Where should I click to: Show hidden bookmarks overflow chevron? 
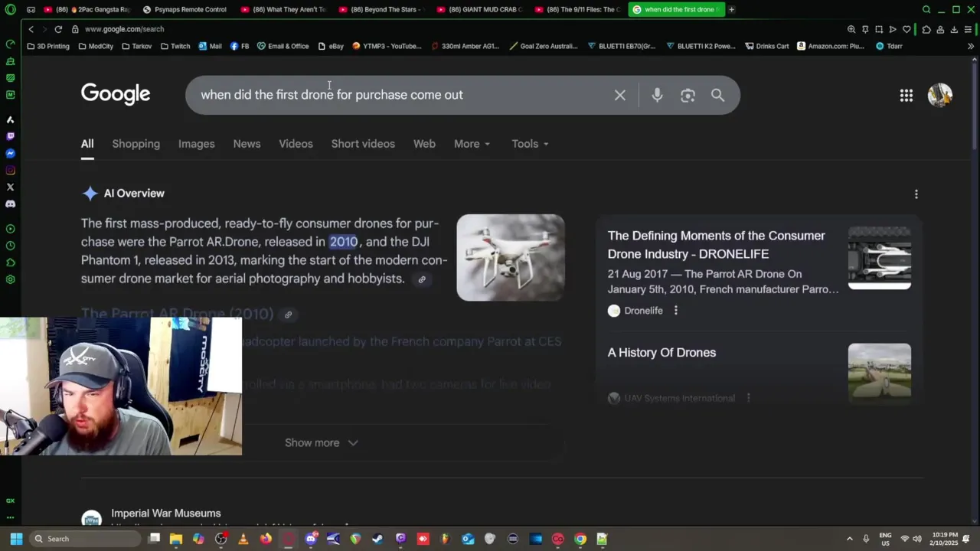coord(970,46)
